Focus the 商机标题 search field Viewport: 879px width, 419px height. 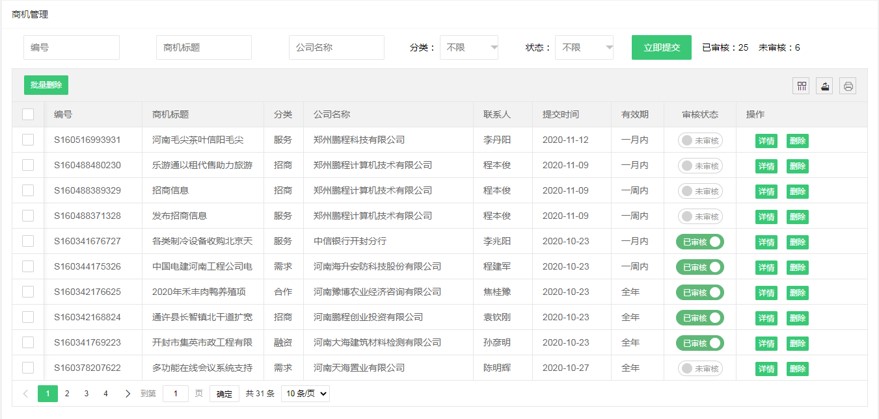[204, 48]
